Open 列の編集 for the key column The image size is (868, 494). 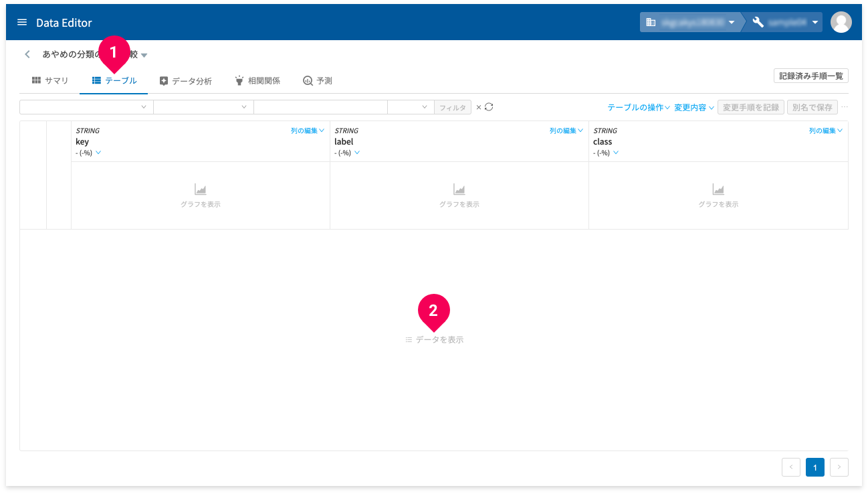[308, 131]
